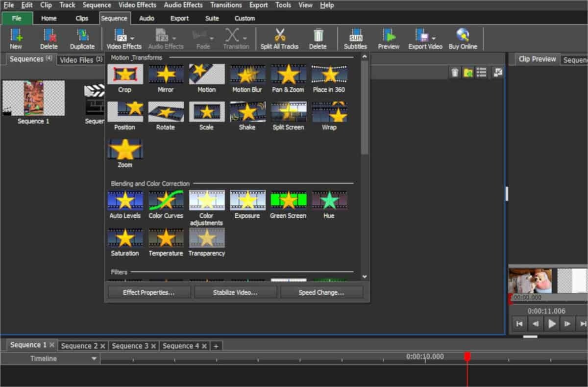Viewport: 588px width, 387px height.
Task: Select the Rotate effect
Action: pyautogui.click(x=166, y=112)
